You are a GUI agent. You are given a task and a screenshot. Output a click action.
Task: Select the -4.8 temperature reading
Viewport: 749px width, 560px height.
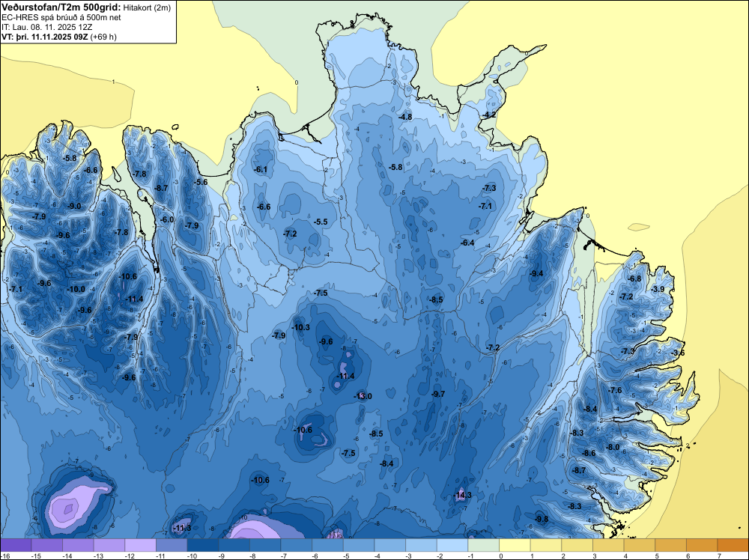405,117
